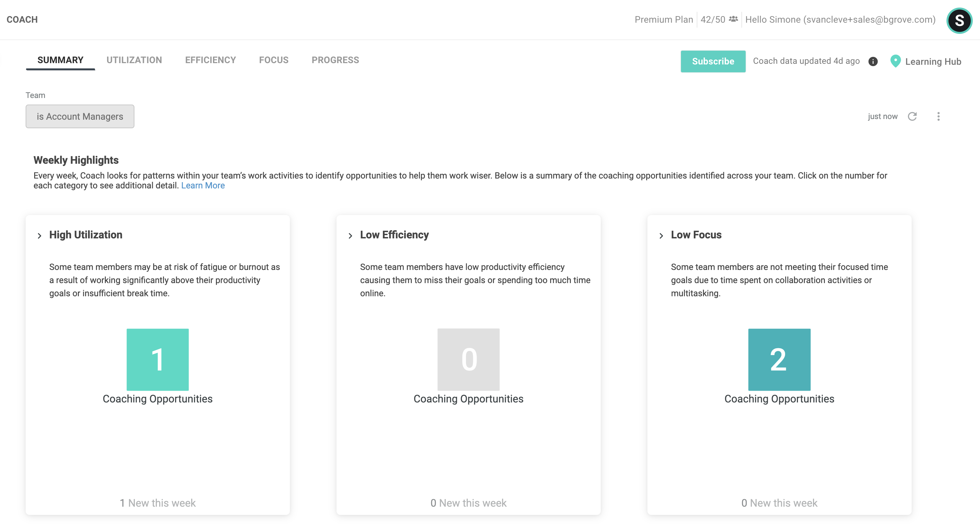This screenshot has height=532, width=980.
Task: Open the Efficiency tab
Action: (210, 60)
